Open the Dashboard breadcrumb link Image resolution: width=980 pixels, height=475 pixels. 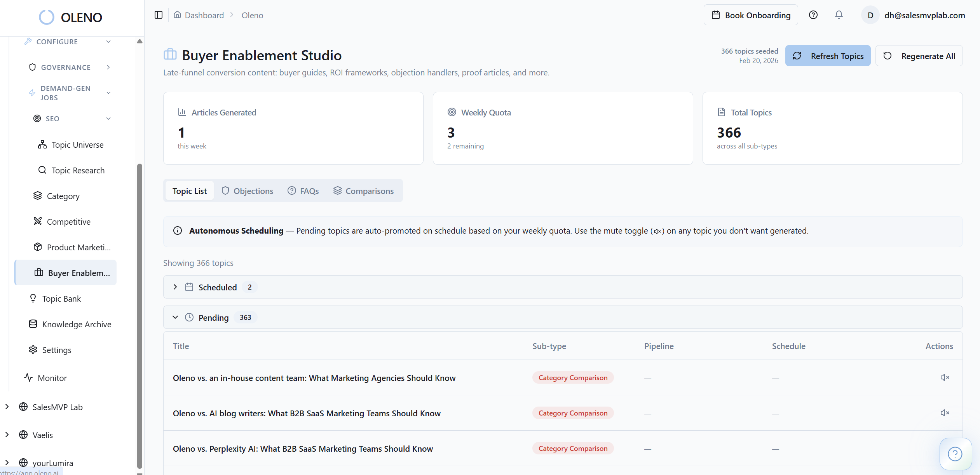(204, 15)
